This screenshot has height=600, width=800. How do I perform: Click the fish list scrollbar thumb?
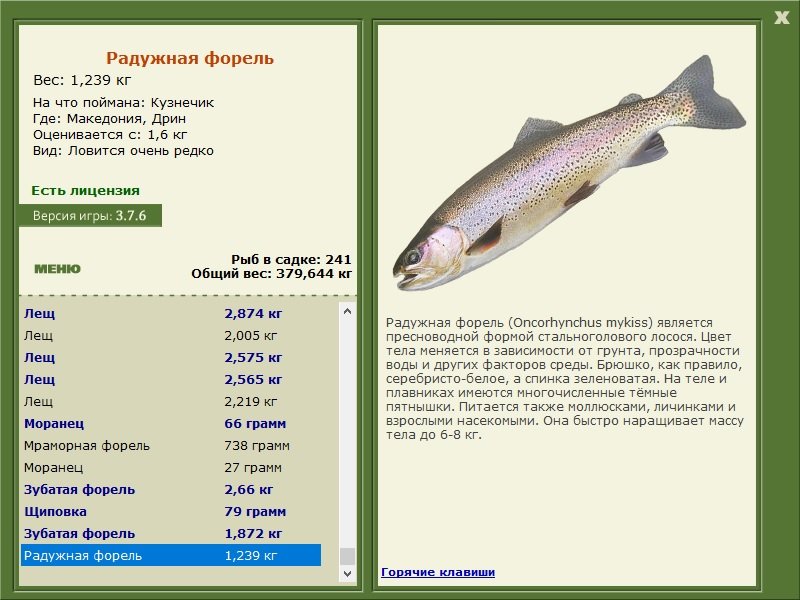[347, 557]
